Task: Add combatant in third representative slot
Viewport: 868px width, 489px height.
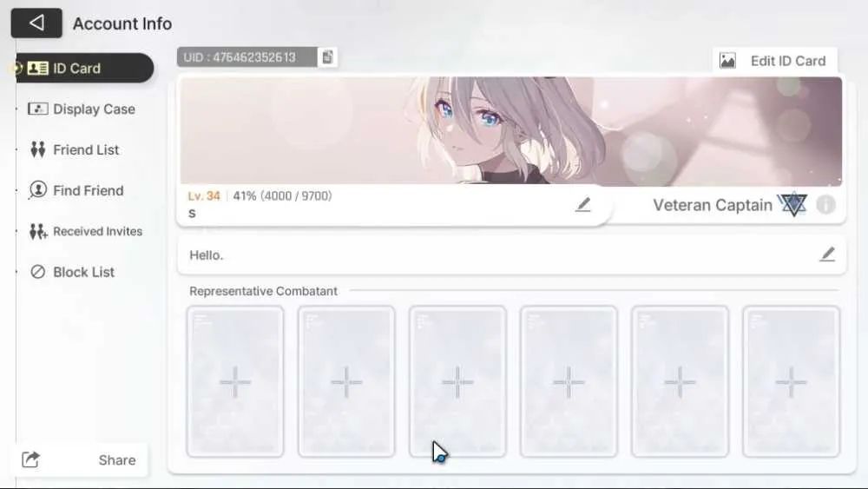Action: click(457, 381)
